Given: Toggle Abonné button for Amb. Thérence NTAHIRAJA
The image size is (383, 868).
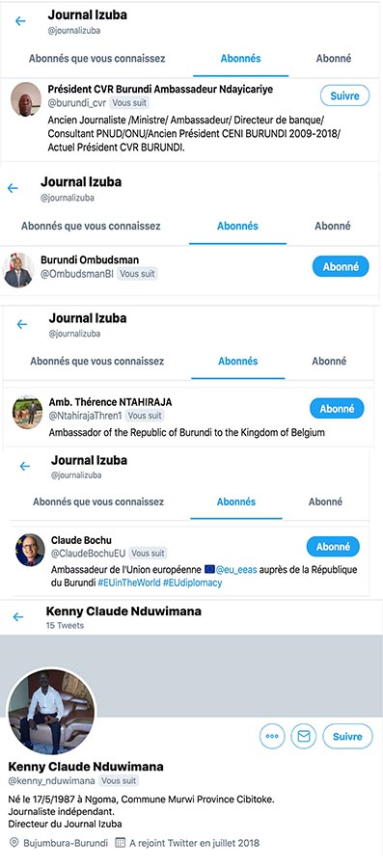Looking at the screenshot, I should point(337,409).
